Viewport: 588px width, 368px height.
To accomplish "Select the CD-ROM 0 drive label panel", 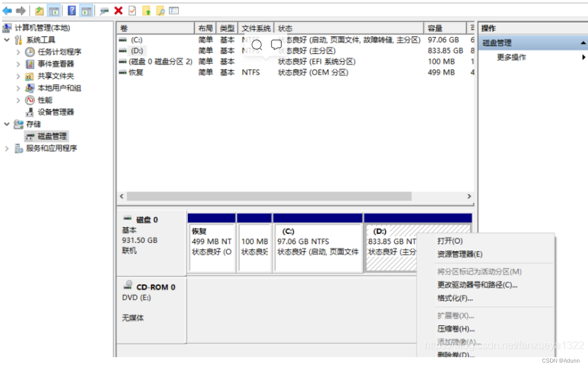I will pyautogui.click(x=151, y=310).
